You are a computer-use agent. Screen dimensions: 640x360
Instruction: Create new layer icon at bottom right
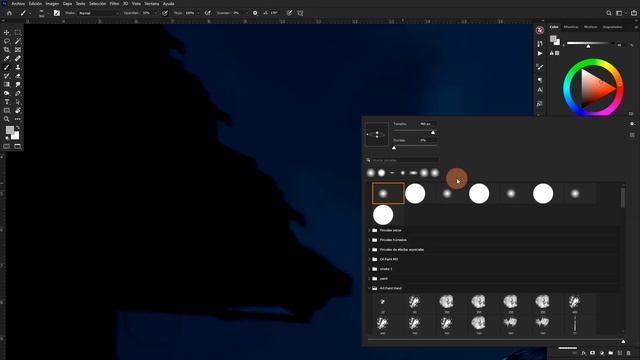[620, 353]
